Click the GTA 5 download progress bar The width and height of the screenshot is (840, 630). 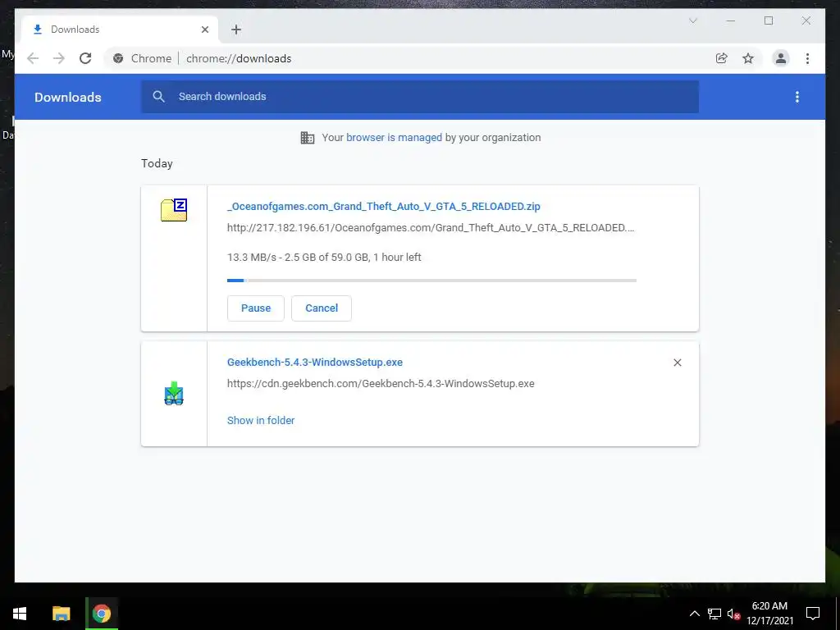tap(431, 281)
